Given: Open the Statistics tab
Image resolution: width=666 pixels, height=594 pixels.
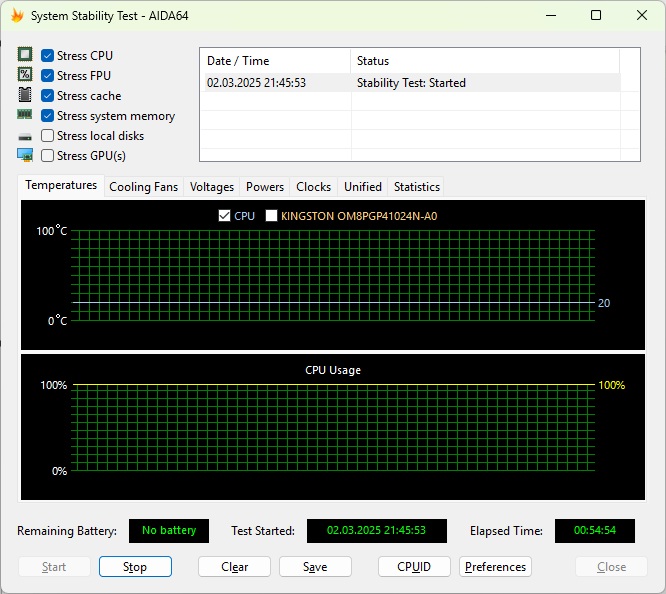Looking at the screenshot, I should coord(416,187).
